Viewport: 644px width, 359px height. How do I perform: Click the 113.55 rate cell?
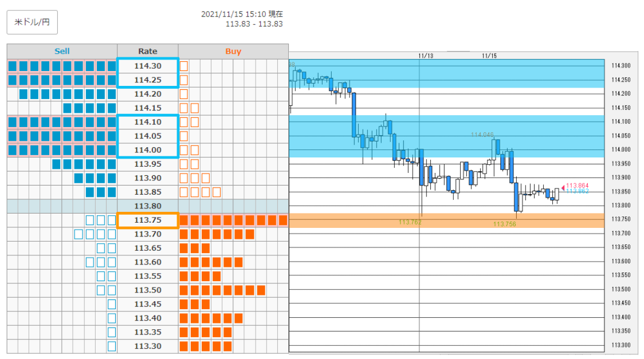click(148, 276)
